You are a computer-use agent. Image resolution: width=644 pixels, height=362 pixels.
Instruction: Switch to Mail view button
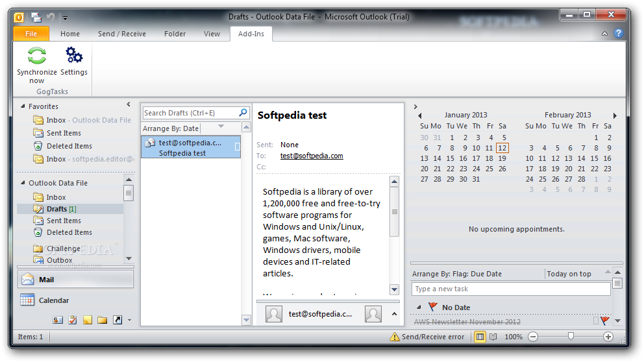tap(75, 280)
